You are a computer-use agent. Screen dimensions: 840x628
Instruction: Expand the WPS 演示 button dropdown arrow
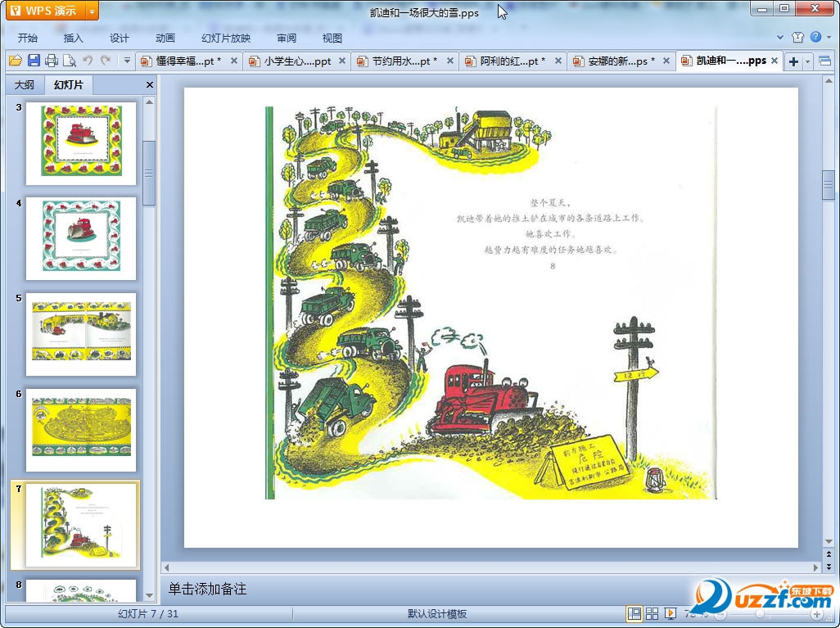click(93, 11)
